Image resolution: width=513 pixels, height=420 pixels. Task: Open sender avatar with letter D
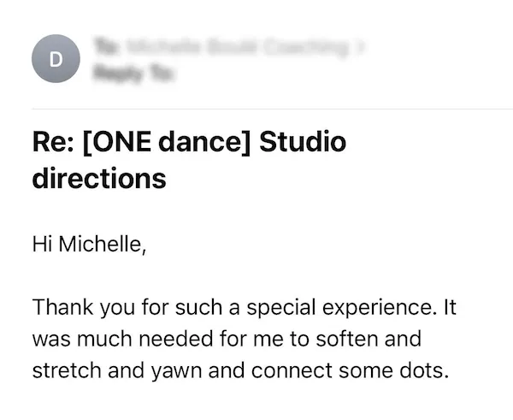tap(56, 59)
